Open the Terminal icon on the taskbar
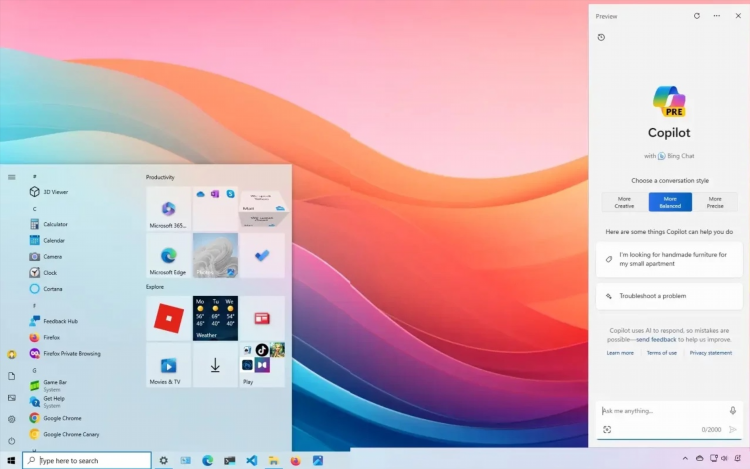This screenshot has width=750, height=469. pyautogui.click(x=230, y=460)
